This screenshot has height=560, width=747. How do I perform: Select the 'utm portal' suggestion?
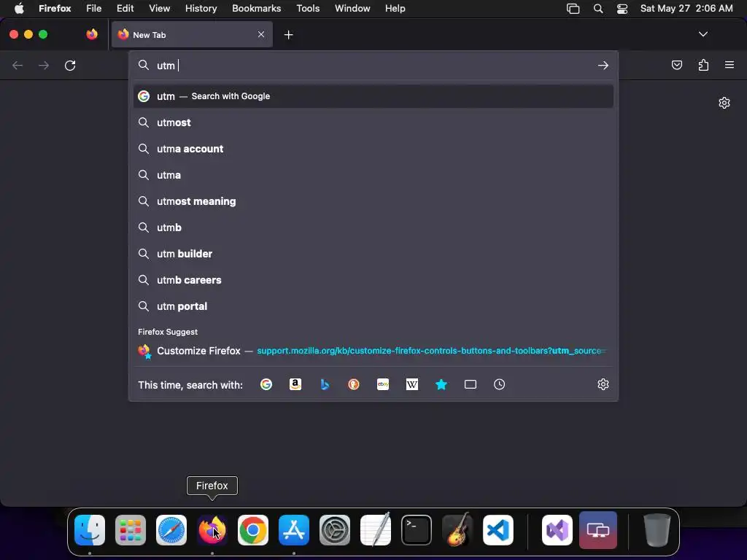click(x=373, y=306)
